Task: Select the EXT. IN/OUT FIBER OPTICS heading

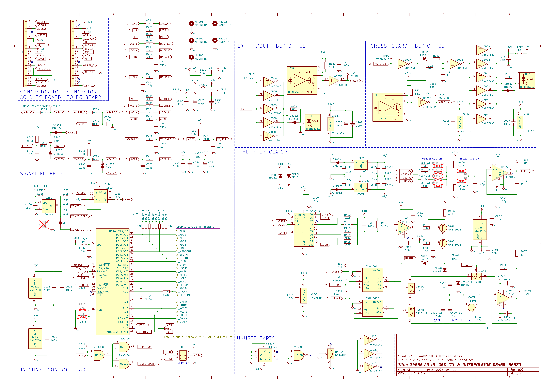Action: coord(271,46)
